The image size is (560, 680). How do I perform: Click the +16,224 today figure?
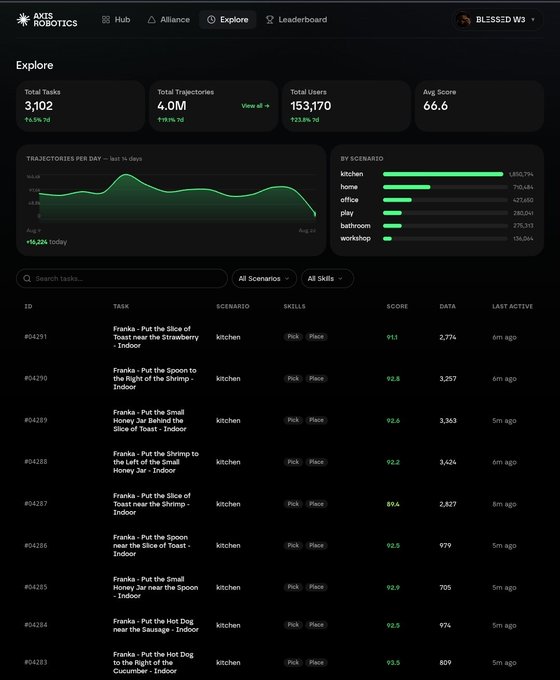click(46, 242)
